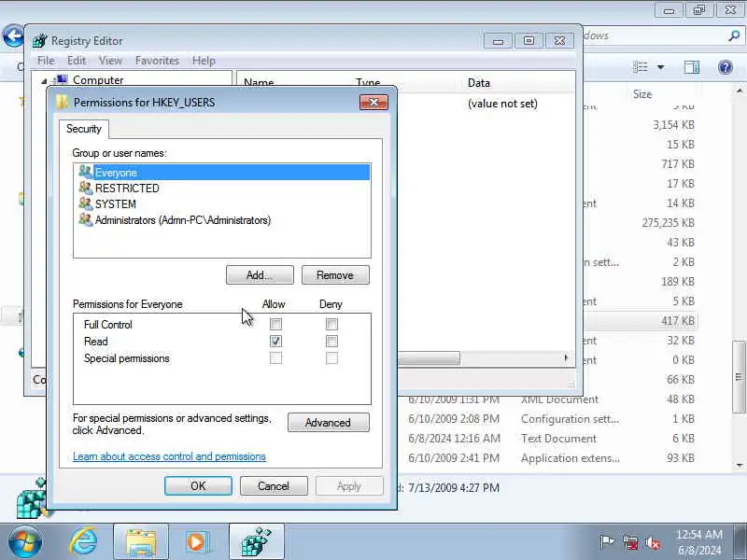This screenshot has height=560, width=747.
Task: Click the Registry Editor title bar icon
Action: tap(40, 41)
